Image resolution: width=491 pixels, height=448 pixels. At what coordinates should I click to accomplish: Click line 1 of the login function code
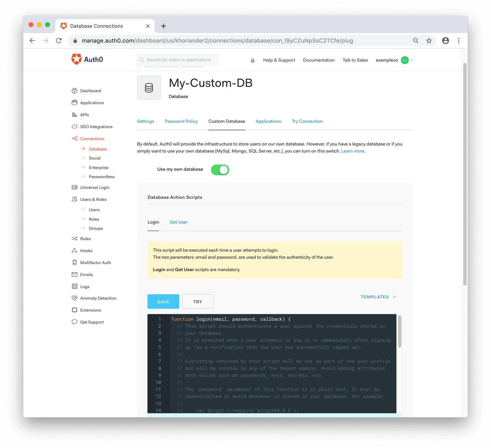point(231,319)
